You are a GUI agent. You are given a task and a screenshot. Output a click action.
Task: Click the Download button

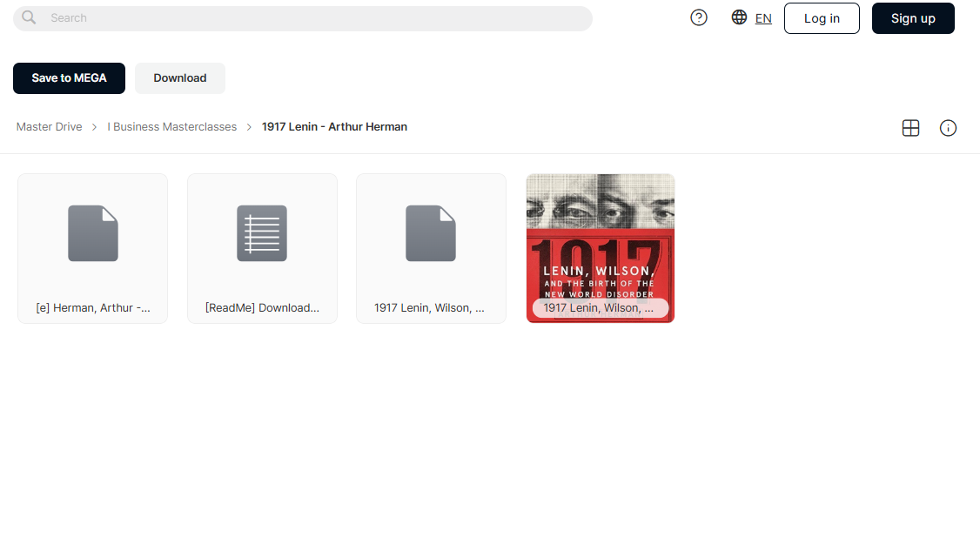click(x=180, y=78)
